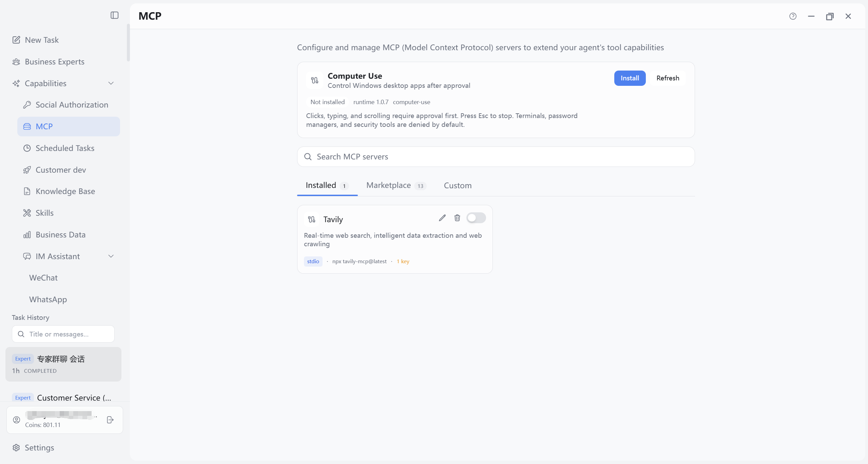Click the MCP server icon in the sidebar

[27, 127]
